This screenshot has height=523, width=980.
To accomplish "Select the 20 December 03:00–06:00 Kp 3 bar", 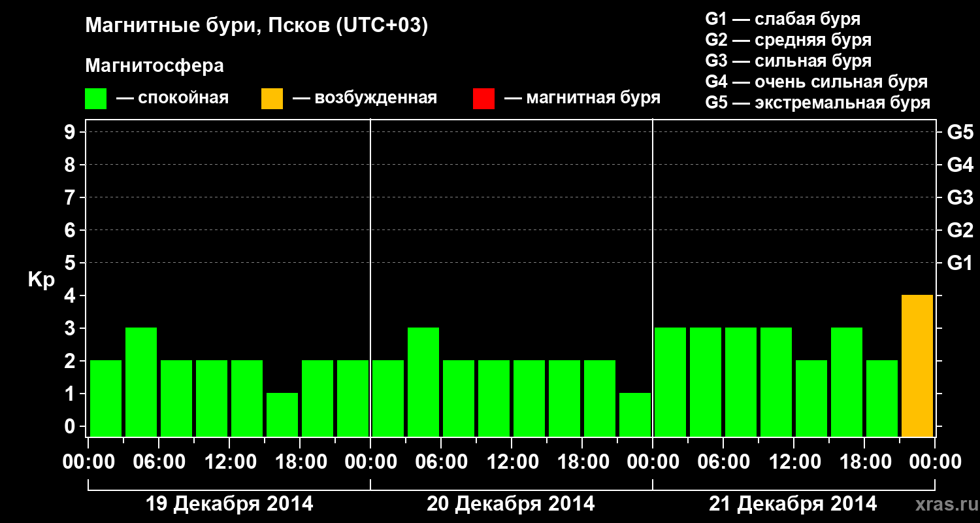I will [423, 382].
